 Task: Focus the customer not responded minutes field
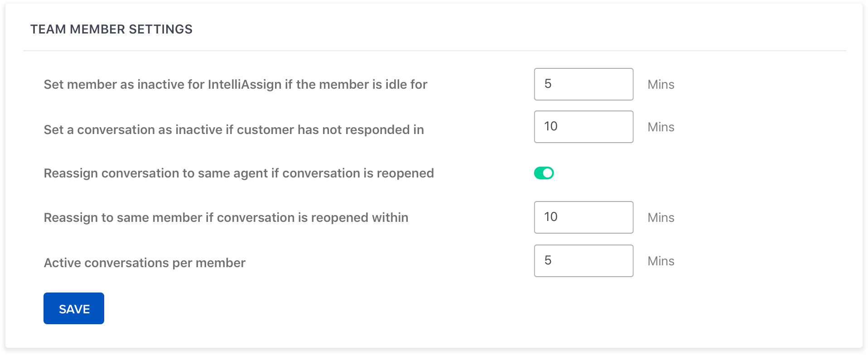583,127
